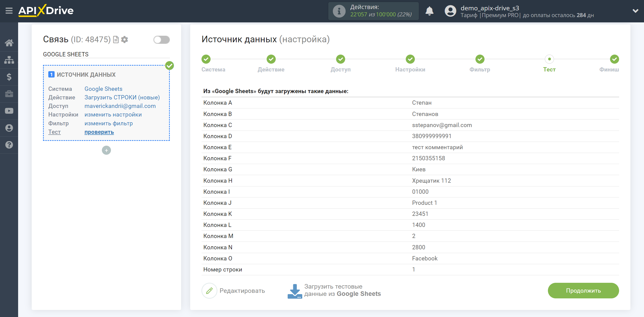This screenshot has height=317, width=644.
Task: Open connection settings gear icon
Action: pyautogui.click(x=124, y=39)
